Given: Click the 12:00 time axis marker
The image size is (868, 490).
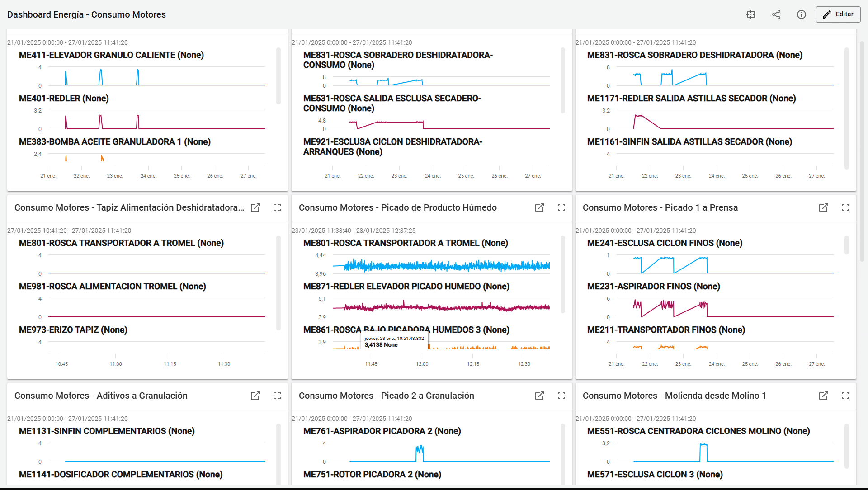Looking at the screenshot, I should tap(422, 364).
